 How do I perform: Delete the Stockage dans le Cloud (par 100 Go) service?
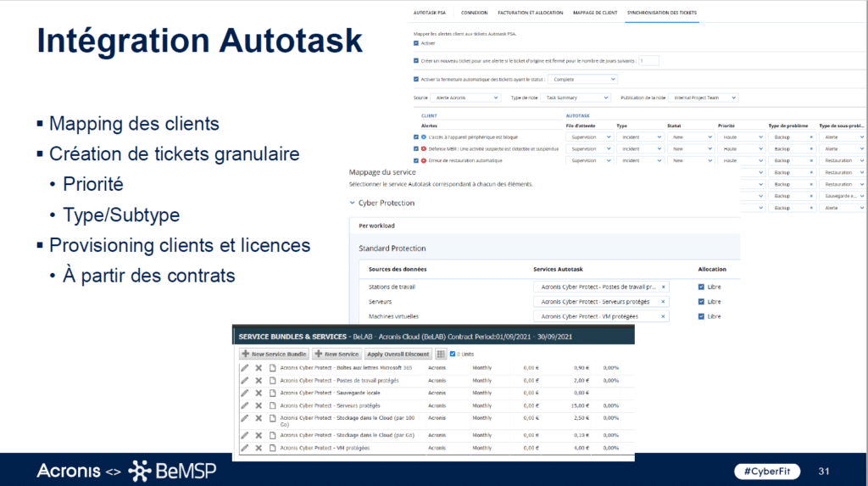tap(259, 418)
